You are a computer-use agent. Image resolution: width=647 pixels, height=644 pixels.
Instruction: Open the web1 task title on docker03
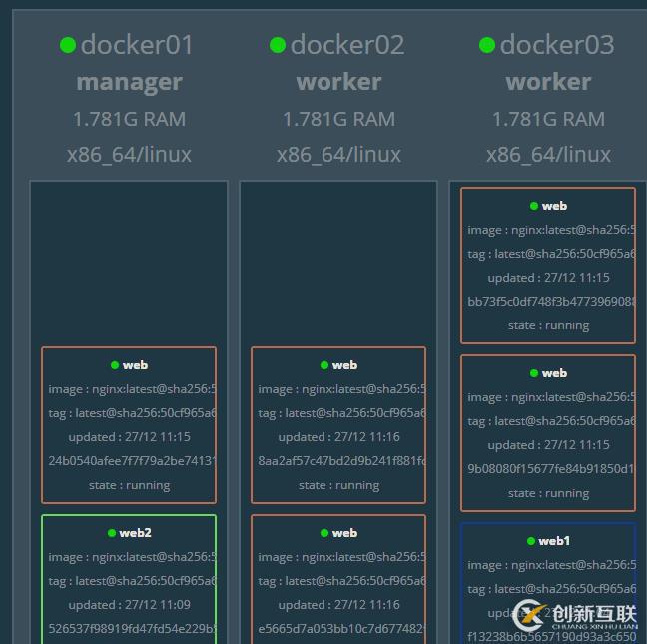click(554, 541)
